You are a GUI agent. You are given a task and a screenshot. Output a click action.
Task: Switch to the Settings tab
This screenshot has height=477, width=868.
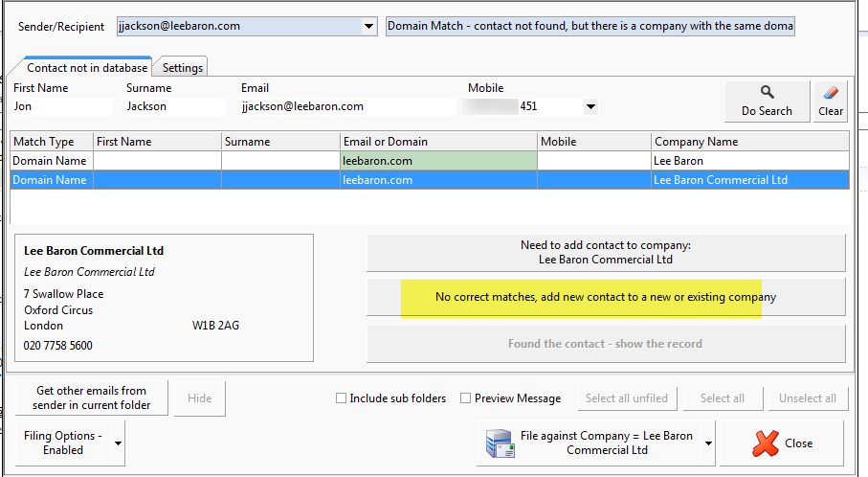[x=182, y=68]
